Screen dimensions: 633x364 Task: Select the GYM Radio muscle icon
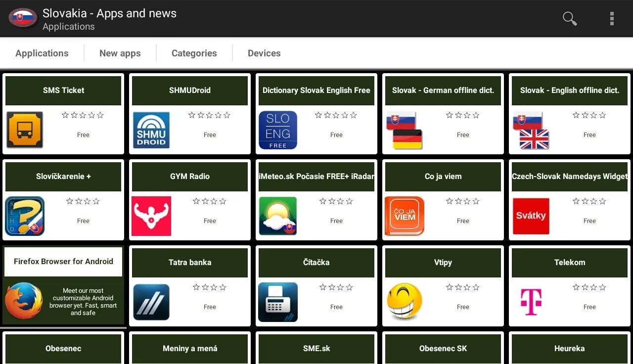[x=151, y=216]
